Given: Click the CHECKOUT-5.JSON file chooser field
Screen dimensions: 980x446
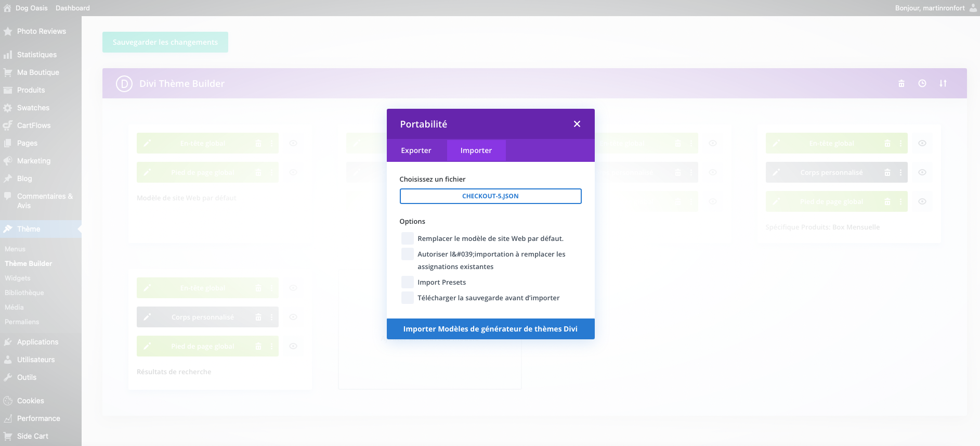Looking at the screenshot, I should coord(490,196).
